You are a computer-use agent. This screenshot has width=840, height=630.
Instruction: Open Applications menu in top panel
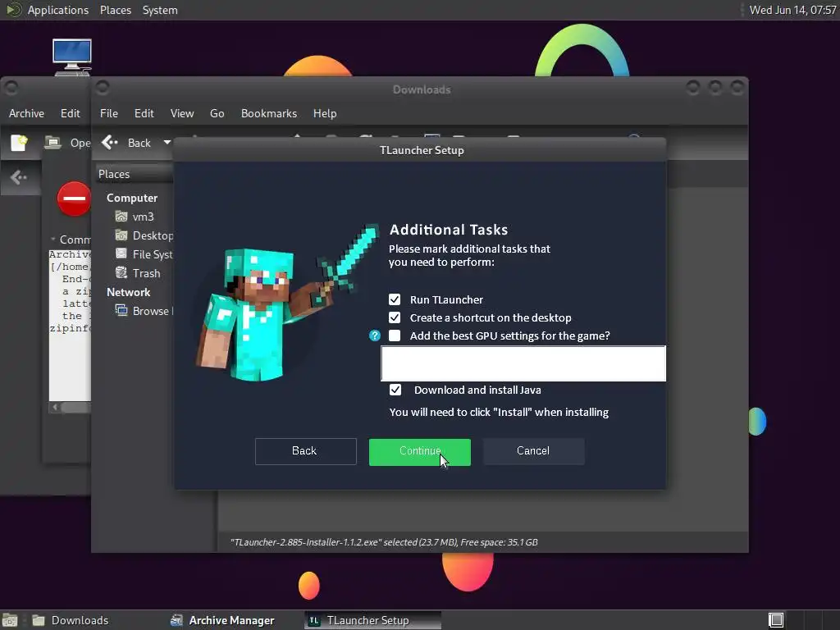pyautogui.click(x=58, y=10)
